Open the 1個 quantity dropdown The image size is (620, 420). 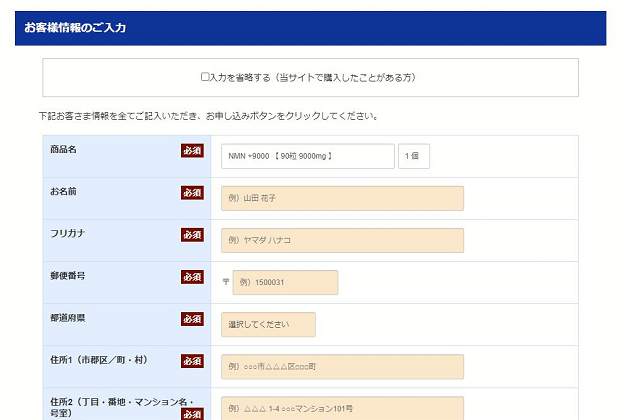point(414,157)
